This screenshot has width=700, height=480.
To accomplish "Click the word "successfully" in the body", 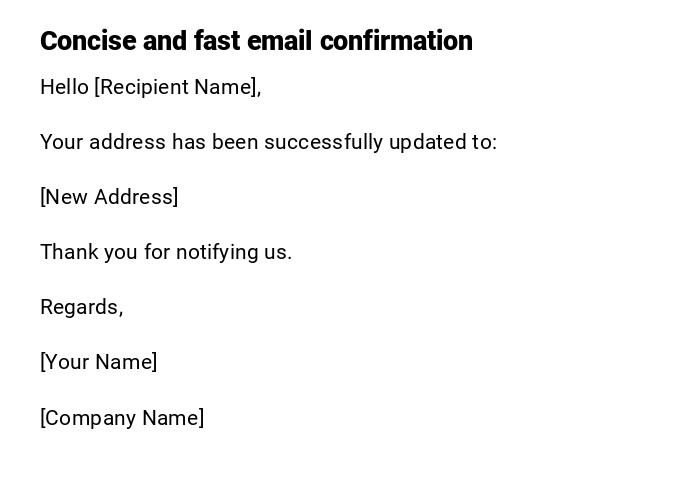I will (x=324, y=142).
